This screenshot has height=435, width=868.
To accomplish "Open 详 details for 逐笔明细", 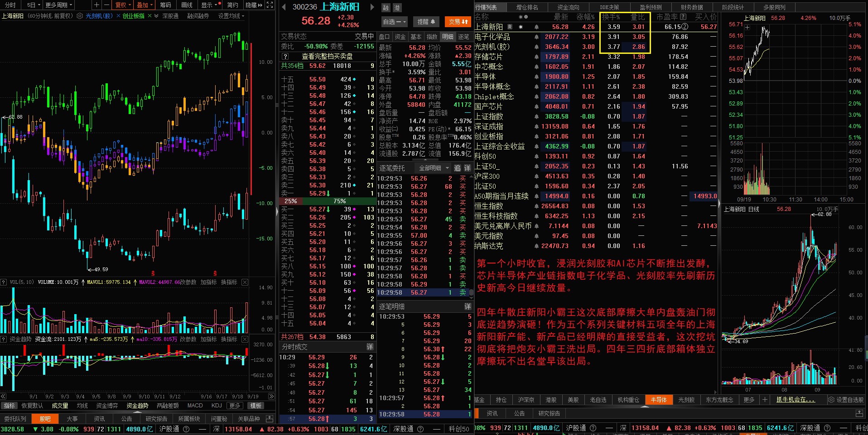I will tap(468, 306).
